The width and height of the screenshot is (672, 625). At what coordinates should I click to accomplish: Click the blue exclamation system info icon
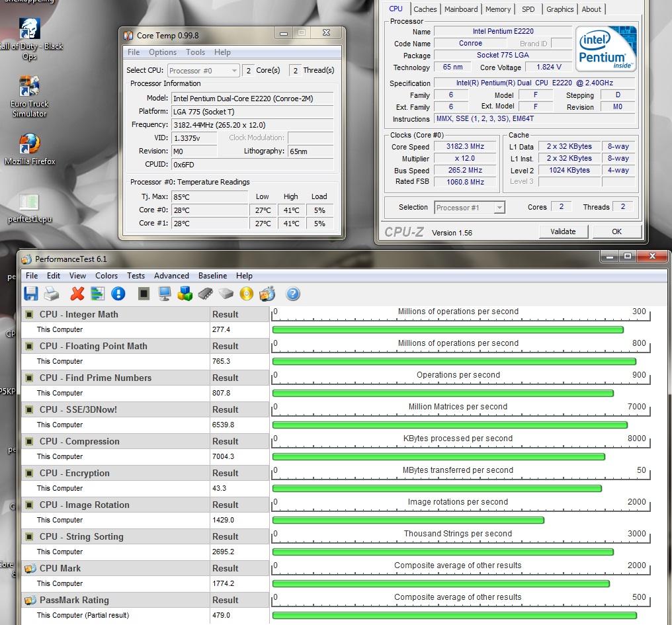click(118, 294)
